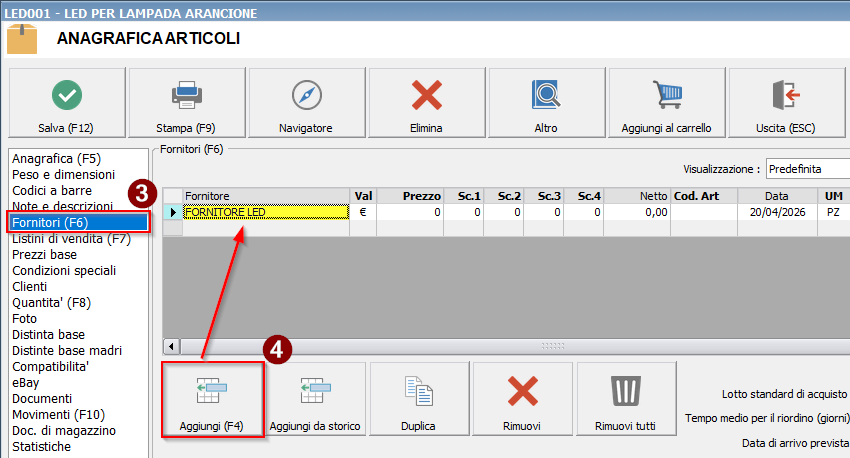Click Rimuovi tutti trash button

pyautogui.click(x=625, y=399)
